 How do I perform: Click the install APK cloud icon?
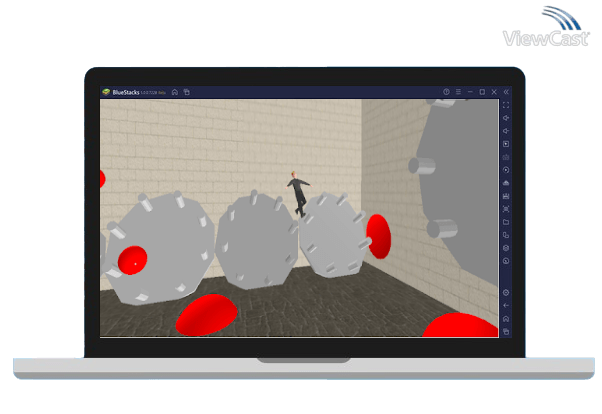point(506,183)
